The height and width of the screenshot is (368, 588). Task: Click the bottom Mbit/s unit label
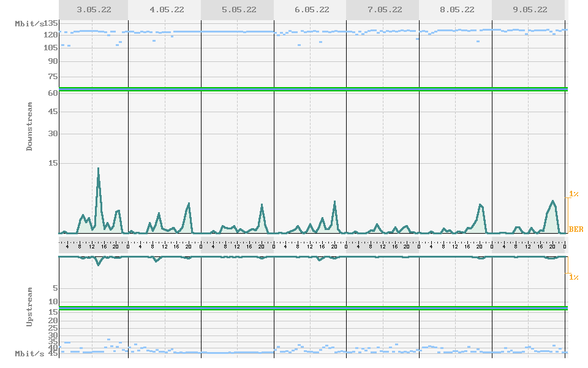click(29, 354)
